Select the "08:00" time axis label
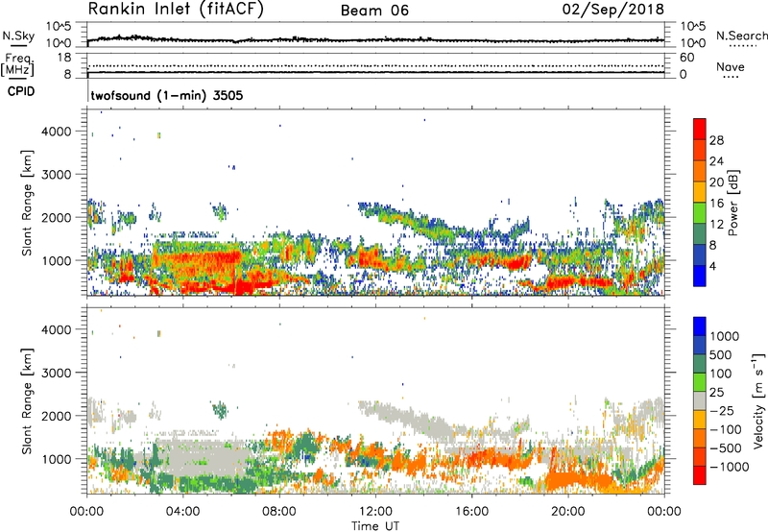The image size is (768, 532). coord(279,512)
